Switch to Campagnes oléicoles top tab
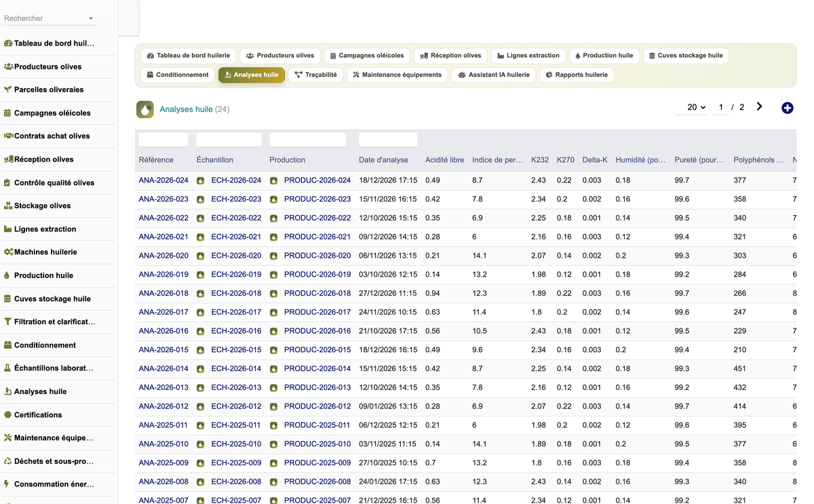 pyautogui.click(x=367, y=56)
